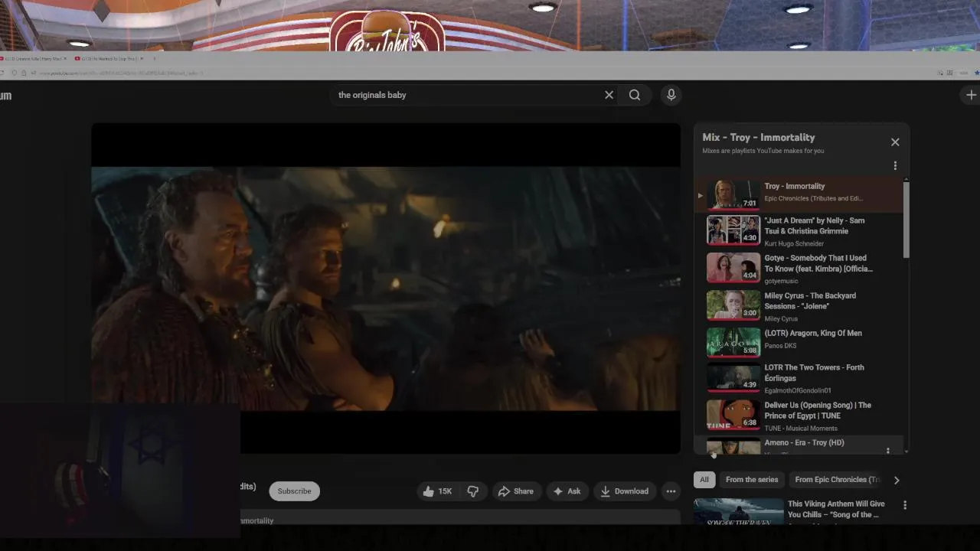Click the bookmark star icon in the browser bar
This screenshot has height=551, width=980.
977,73
